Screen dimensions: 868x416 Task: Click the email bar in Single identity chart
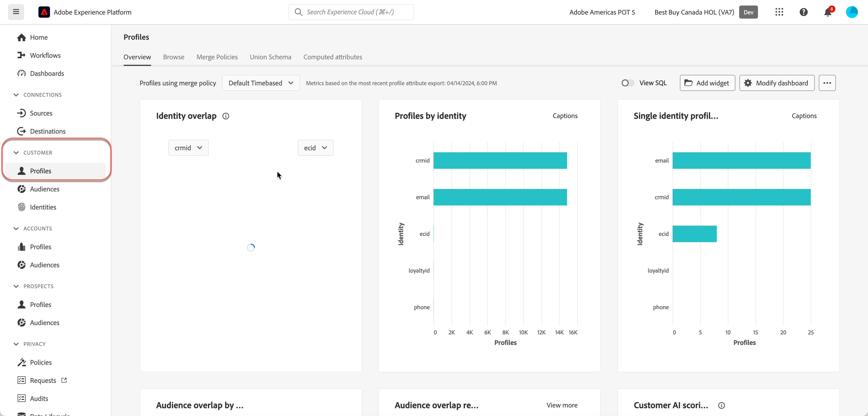pyautogui.click(x=741, y=161)
